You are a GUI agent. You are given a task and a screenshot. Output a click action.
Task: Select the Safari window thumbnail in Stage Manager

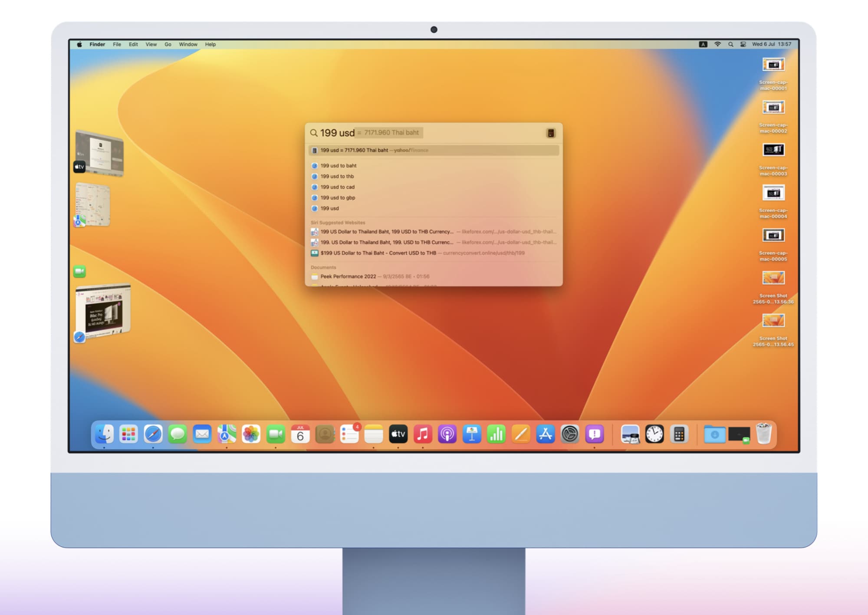click(103, 310)
